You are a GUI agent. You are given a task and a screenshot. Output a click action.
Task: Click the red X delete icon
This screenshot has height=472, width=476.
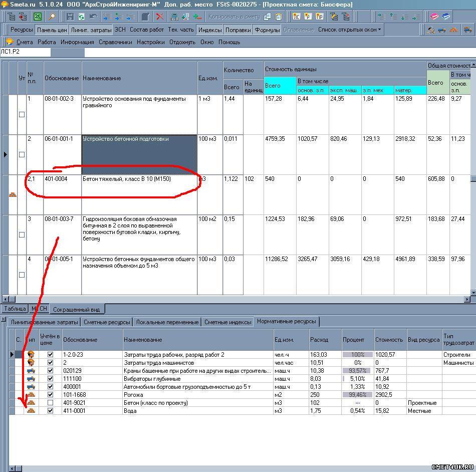pos(160,17)
